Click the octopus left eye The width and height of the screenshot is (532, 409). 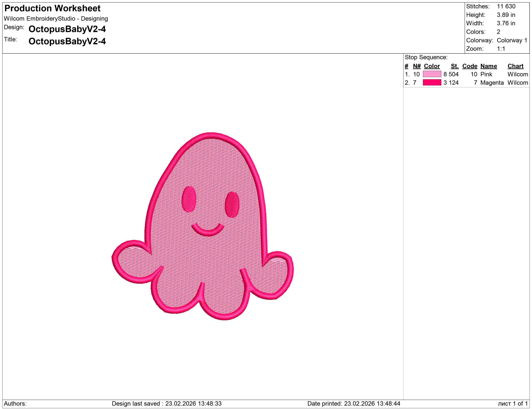point(189,199)
